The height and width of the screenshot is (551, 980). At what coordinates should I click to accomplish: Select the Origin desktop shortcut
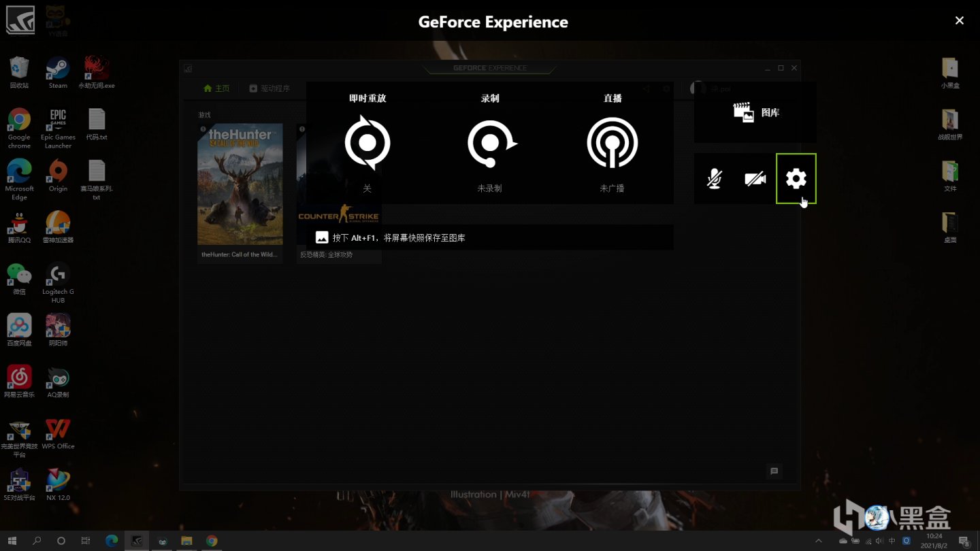tap(58, 176)
